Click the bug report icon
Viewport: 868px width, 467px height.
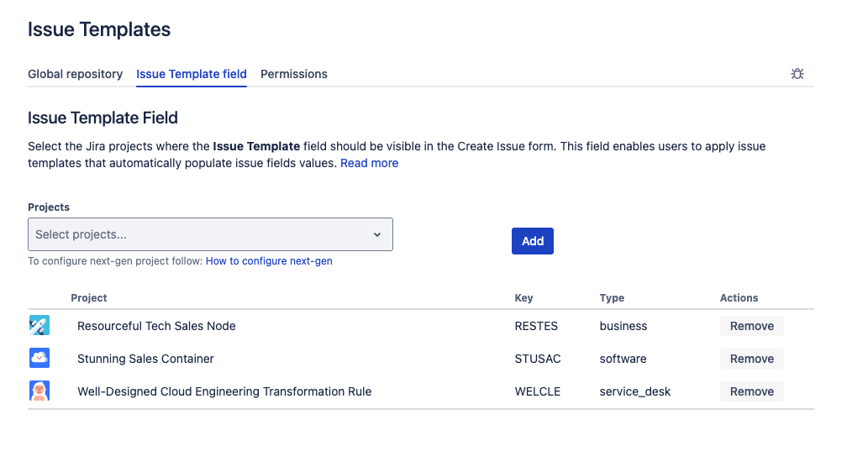(x=797, y=74)
